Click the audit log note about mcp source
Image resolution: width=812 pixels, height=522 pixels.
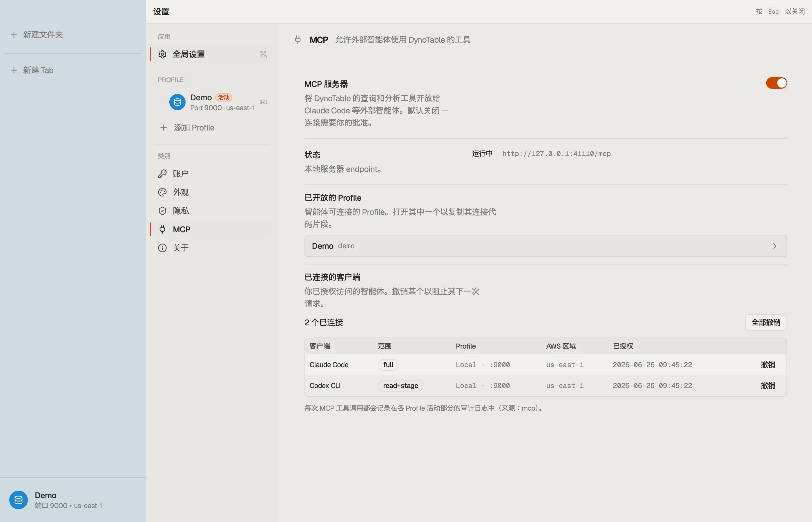[x=424, y=408]
